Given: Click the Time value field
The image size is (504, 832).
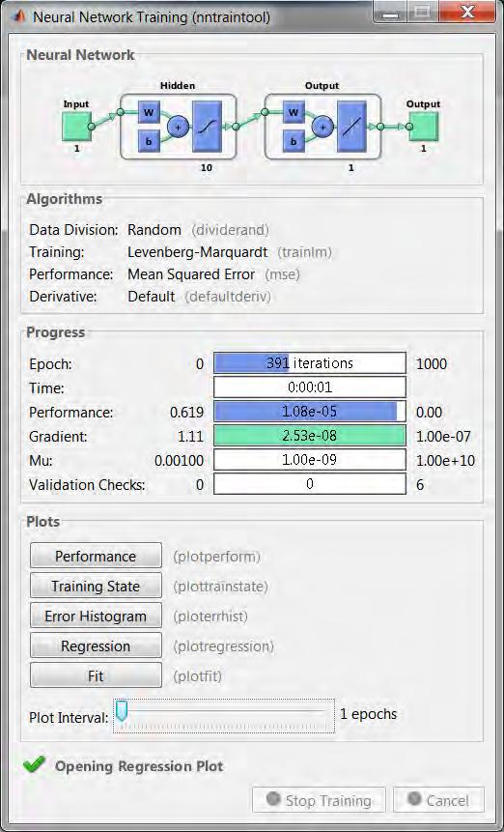Looking at the screenshot, I should (310, 387).
